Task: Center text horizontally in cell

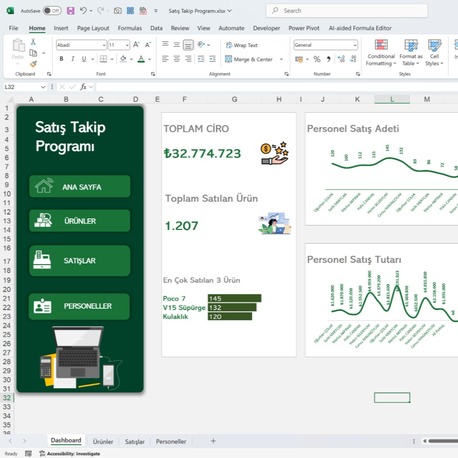Action: click(x=177, y=59)
